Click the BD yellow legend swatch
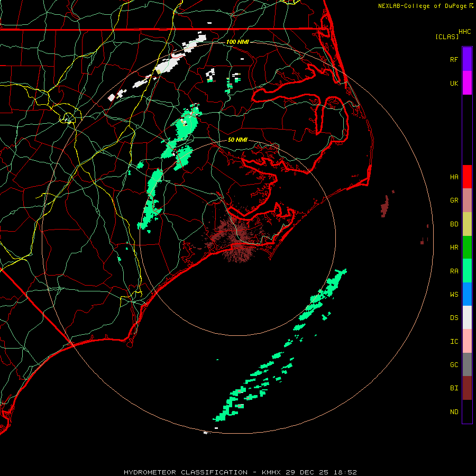Image resolution: width=476 pixels, height=476 pixels. [x=467, y=224]
